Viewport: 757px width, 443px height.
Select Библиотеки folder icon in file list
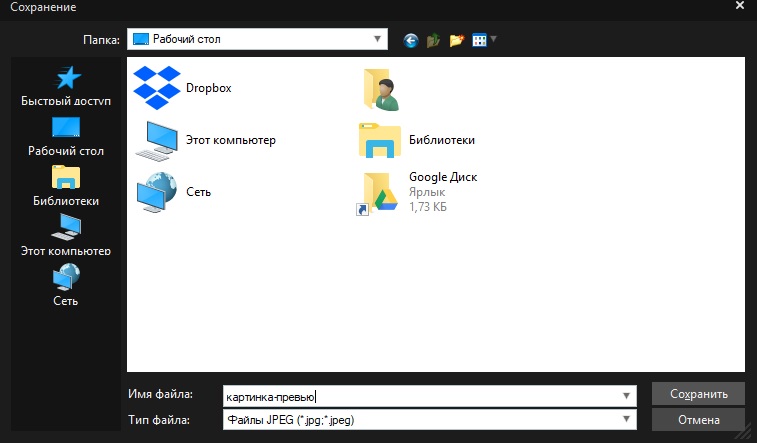380,140
